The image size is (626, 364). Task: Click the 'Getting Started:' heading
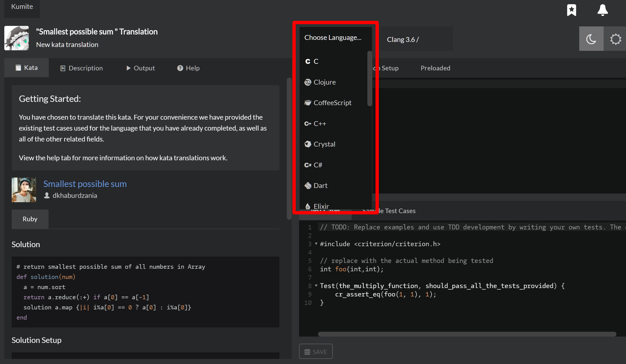[x=50, y=99]
